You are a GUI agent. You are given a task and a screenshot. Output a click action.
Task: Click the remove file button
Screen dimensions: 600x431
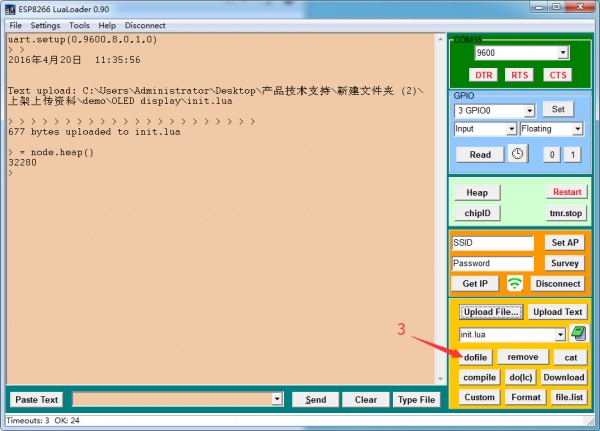[523, 357]
